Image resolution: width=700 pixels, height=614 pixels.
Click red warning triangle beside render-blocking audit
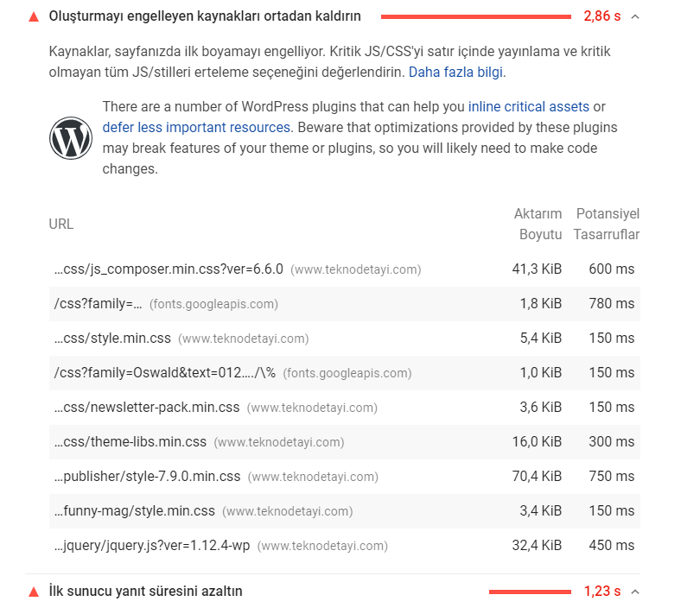[x=34, y=17]
